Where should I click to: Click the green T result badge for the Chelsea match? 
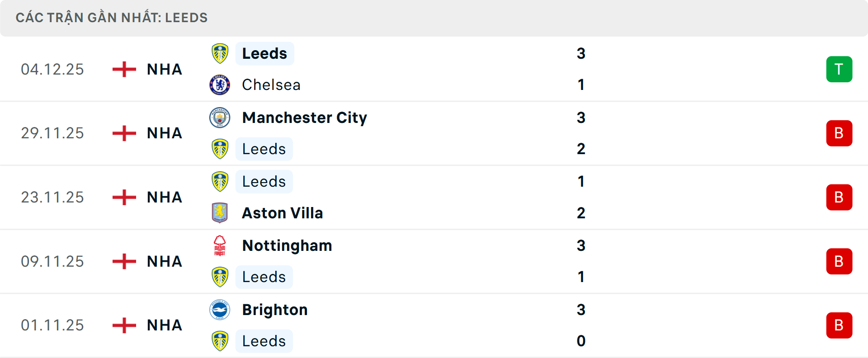coord(840,69)
